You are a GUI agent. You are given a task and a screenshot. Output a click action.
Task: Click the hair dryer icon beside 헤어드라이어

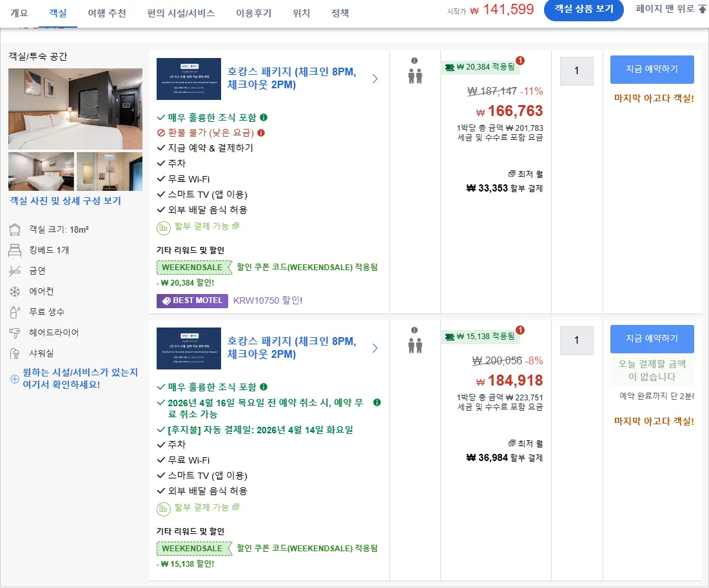coord(15,333)
